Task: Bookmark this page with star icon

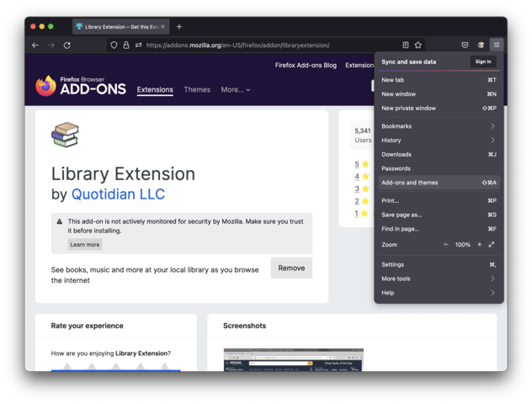Action: coord(418,45)
